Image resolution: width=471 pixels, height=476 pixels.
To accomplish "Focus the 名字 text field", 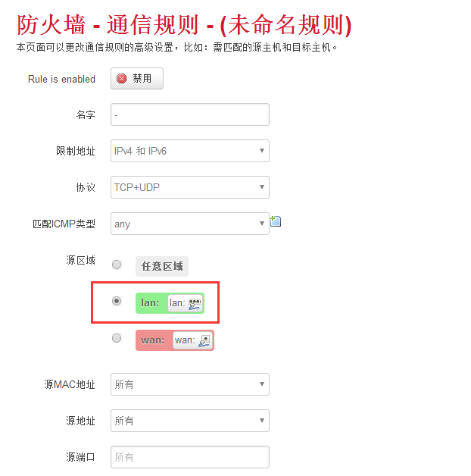I will click(189, 114).
